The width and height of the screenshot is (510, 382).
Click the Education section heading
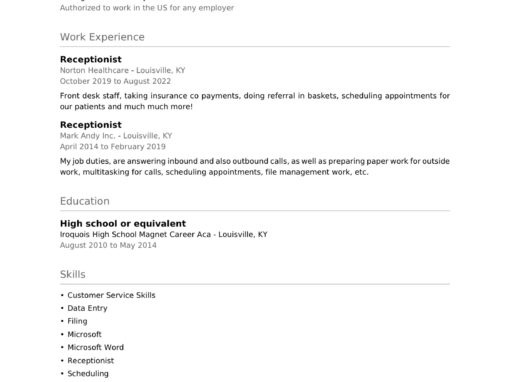85,201
